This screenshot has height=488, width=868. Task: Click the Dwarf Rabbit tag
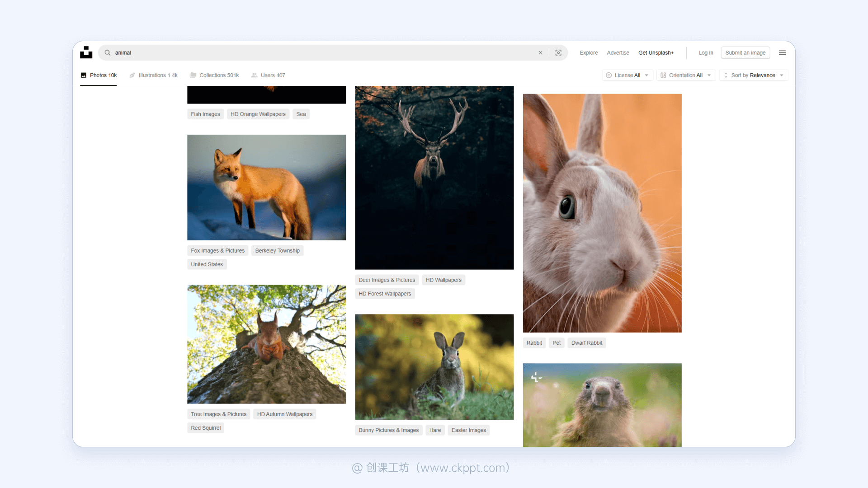(x=587, y=343)
